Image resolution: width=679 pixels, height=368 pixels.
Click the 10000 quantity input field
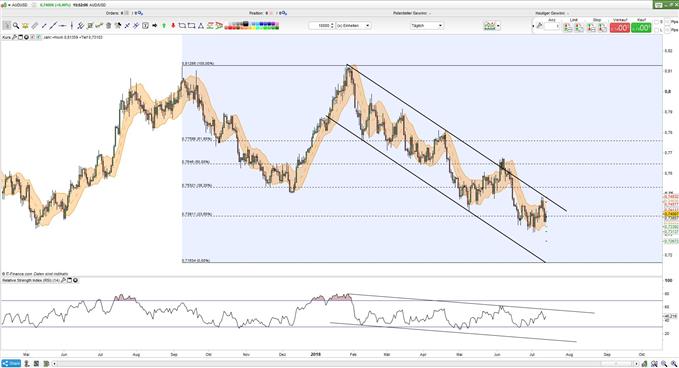pyautogui.click(x=320, y=26)
